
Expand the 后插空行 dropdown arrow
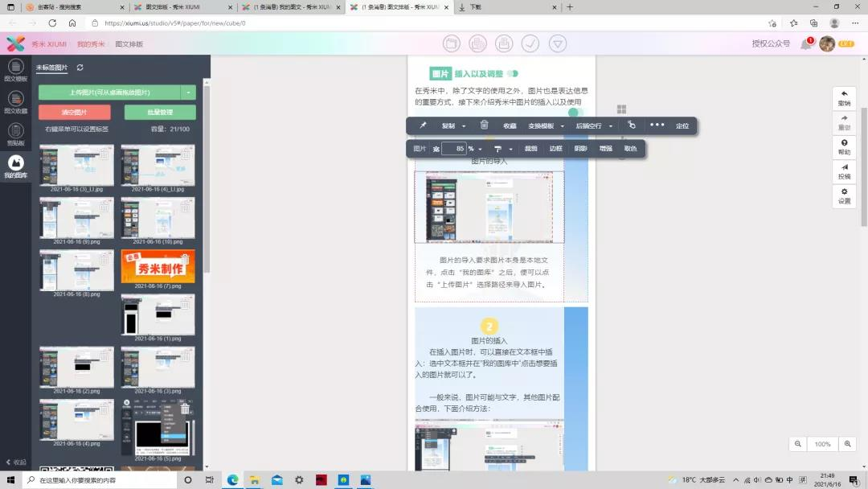click(x=611, y=126)
